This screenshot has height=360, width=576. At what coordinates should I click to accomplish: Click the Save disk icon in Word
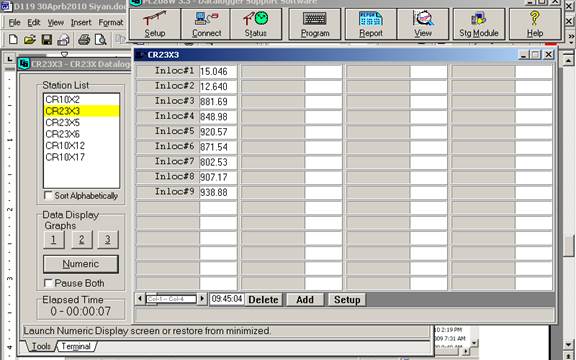47,39
